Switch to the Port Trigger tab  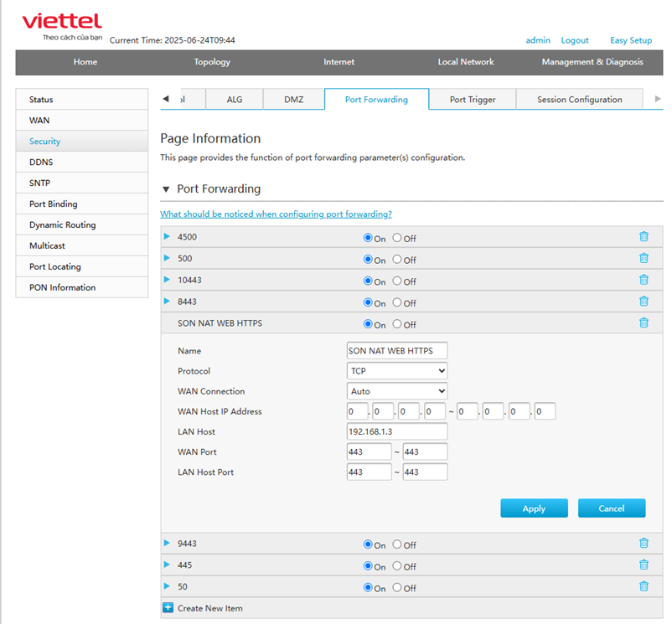(472, 100)
